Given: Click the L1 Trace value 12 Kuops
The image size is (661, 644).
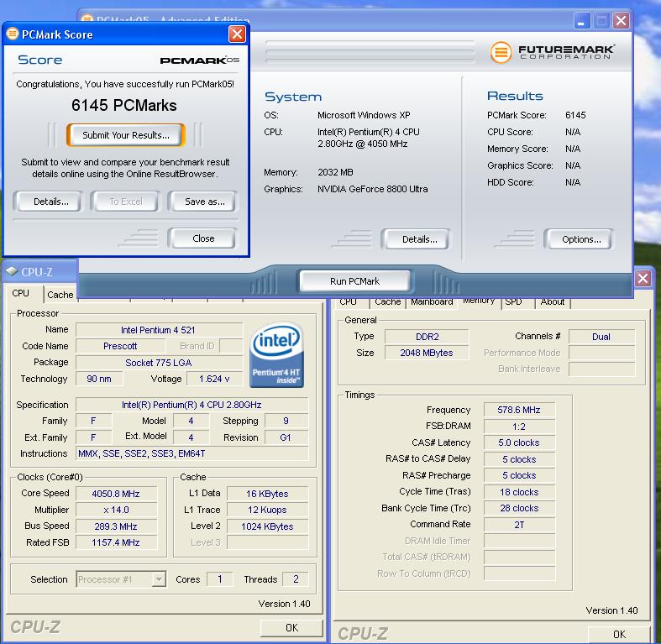Looking at the screenshot, I should point(267,510).
